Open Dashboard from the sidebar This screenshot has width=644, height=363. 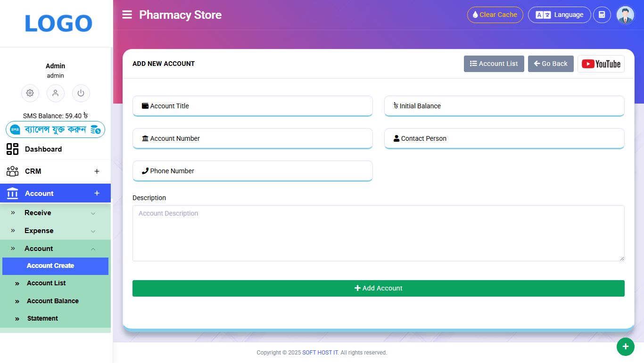tap(43, 149)
